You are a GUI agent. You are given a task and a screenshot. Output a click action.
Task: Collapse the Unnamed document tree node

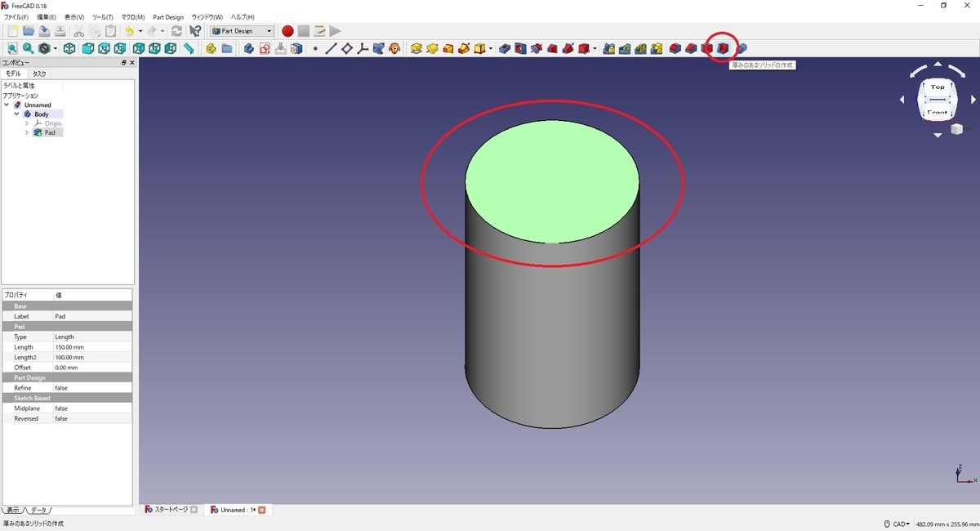7,105
